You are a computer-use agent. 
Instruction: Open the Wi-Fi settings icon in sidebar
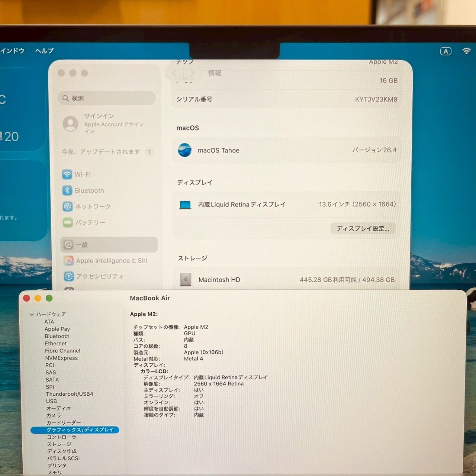(67, 174)
